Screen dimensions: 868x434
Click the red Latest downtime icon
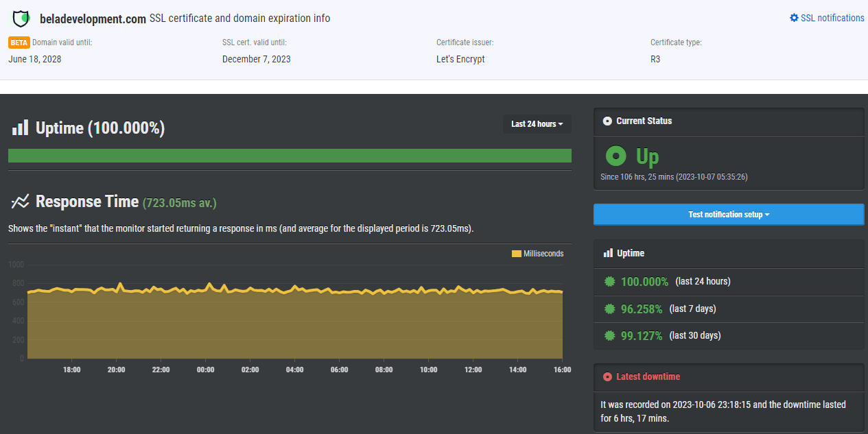(607, 376)
